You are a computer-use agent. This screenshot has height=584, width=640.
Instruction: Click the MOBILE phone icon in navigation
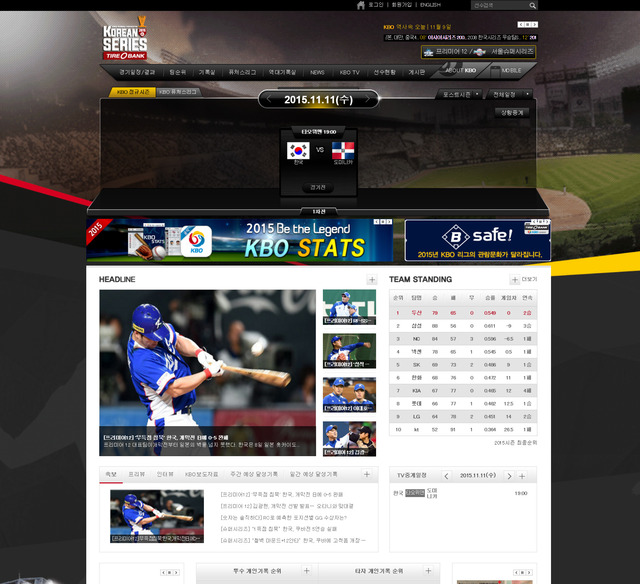(x=495, y=71)
